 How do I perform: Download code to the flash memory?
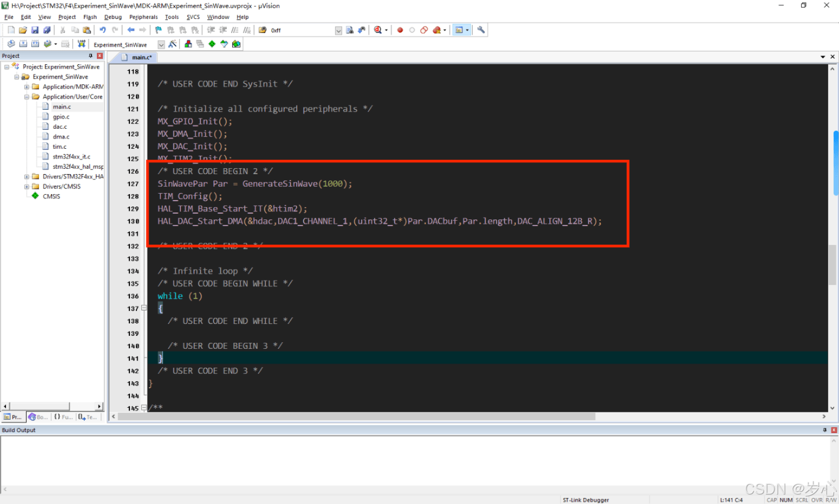point(81,43)
